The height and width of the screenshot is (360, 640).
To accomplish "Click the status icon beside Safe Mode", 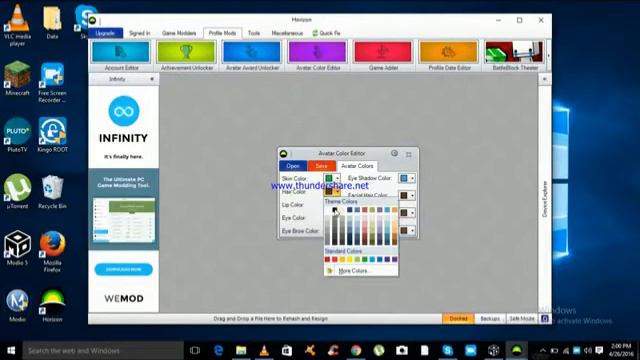I will [x=544, y=318].
